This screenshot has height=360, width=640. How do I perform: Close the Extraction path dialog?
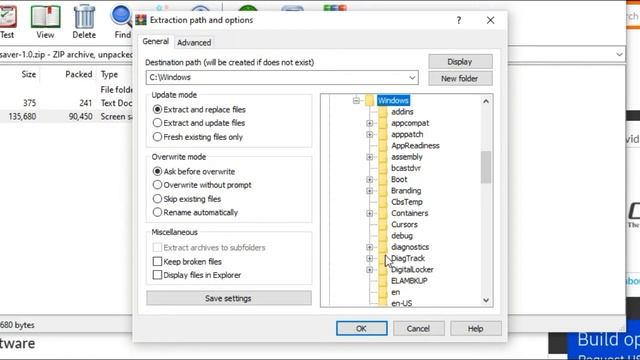pyautogui.click(x=490, y=20)
